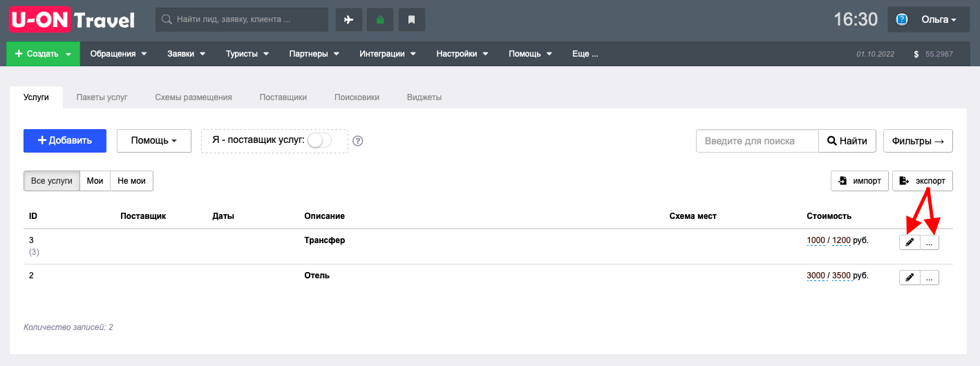Screen dimensions: 980x366
Task: Open the Партнеры menu
Action: (x=314, y=54)
